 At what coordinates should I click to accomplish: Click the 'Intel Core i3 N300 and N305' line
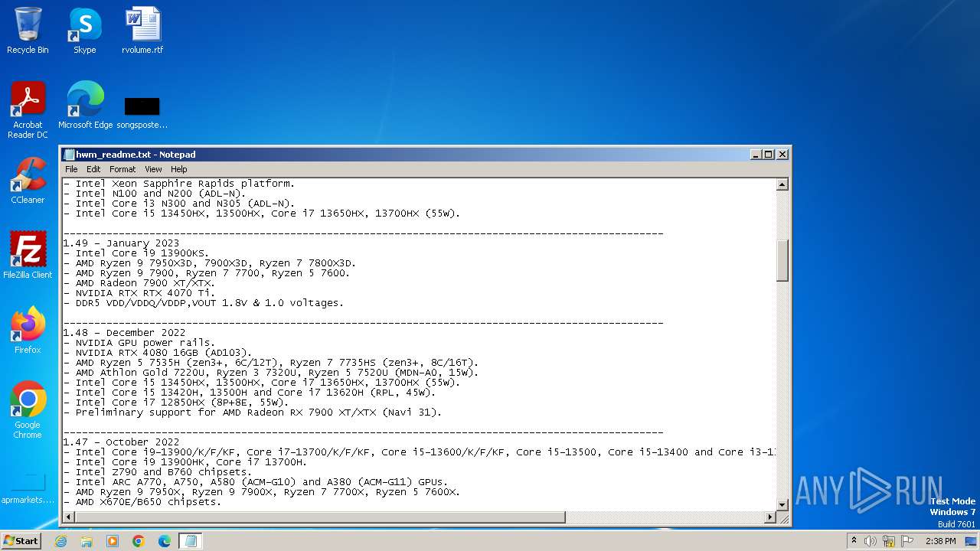(179, 204)
